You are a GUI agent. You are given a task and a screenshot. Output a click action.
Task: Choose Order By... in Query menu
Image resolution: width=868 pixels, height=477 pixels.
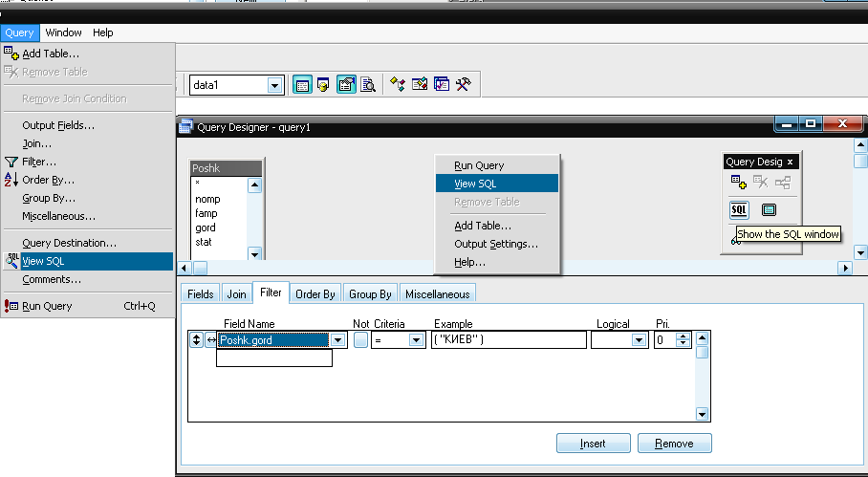88,180
